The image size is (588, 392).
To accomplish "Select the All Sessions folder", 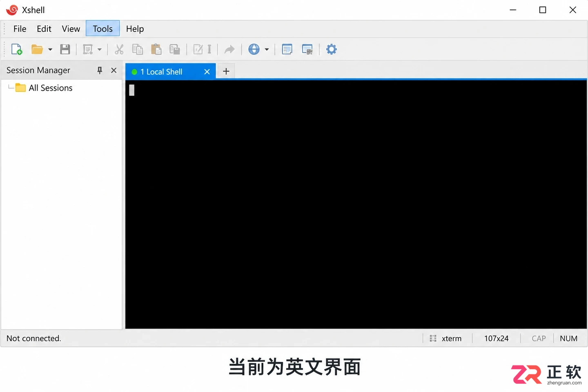I will click(44, 88).
